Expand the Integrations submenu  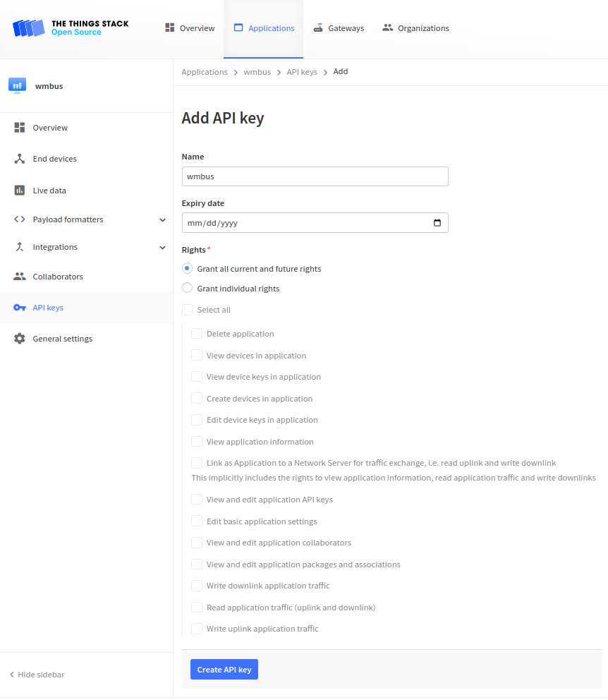pyautogui.click(x=162, y=247)
